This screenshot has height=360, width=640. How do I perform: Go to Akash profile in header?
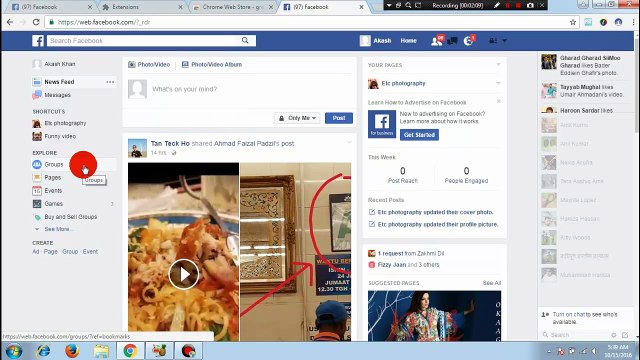376,40
